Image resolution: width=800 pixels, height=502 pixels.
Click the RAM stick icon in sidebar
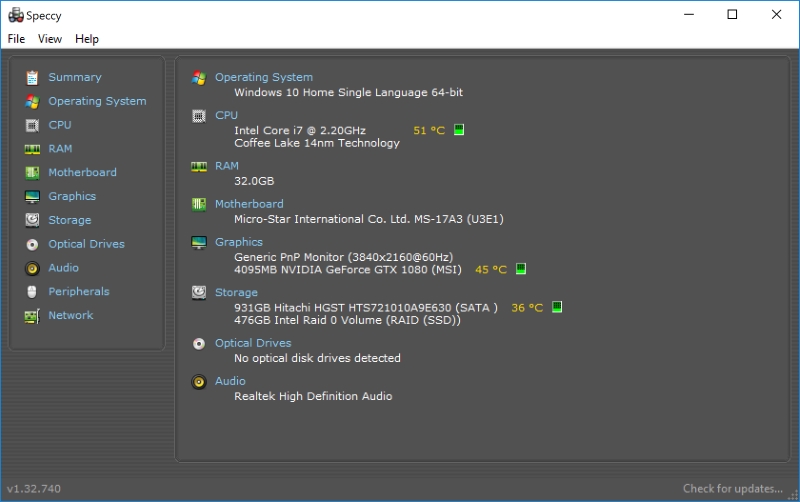click(x=32, y=149)
